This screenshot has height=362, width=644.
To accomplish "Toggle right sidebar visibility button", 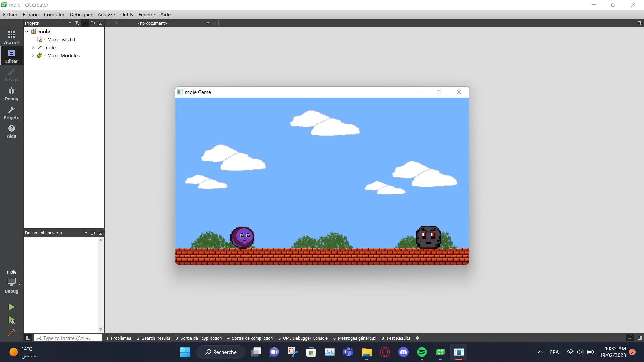I will pyautogui.click(x=640, y=338).
